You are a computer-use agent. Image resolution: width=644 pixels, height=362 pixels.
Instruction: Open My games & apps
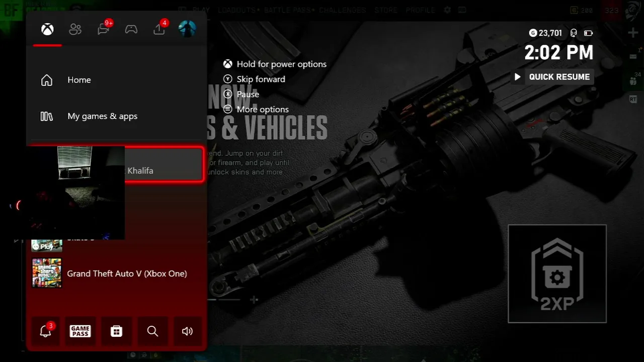pyautogui.click(x=116, y=116)
